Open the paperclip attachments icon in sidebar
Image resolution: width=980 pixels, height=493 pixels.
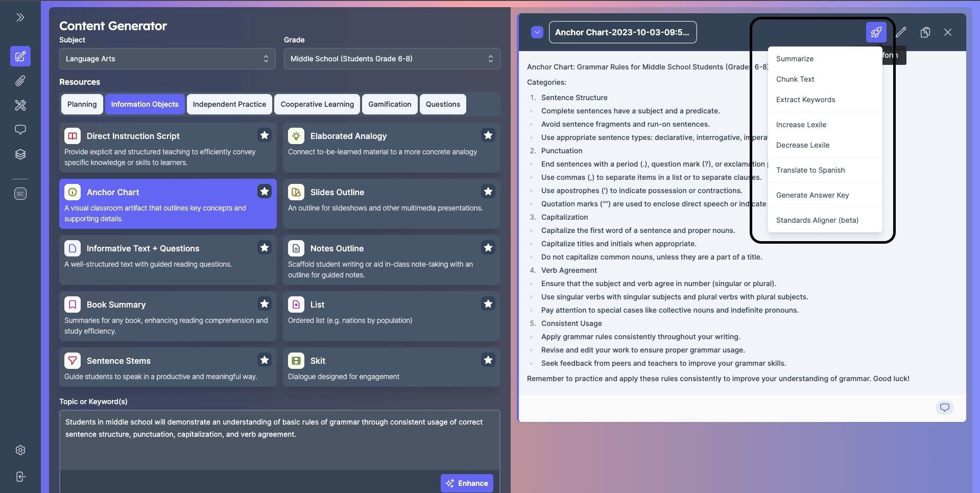[x=20, y=81]
